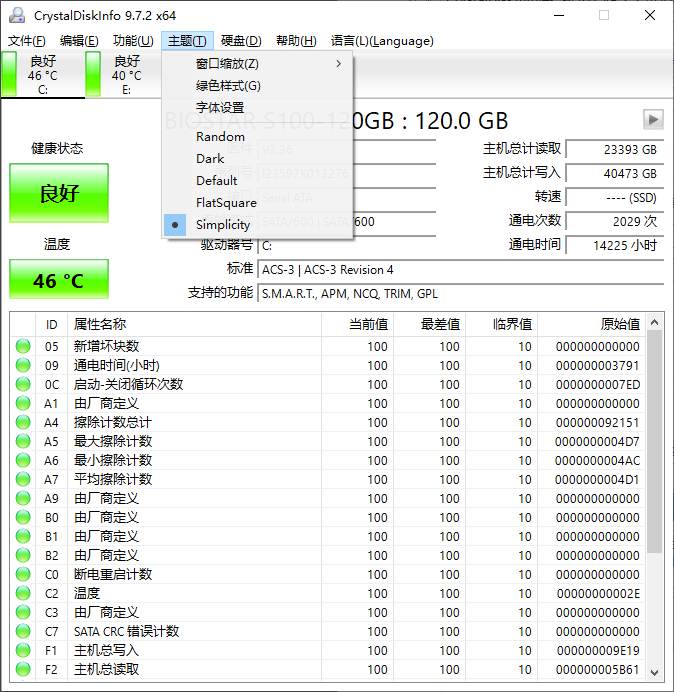Select the C: disk green indicator
Viewport: 674px width, 692px height.
click(9, 74)
